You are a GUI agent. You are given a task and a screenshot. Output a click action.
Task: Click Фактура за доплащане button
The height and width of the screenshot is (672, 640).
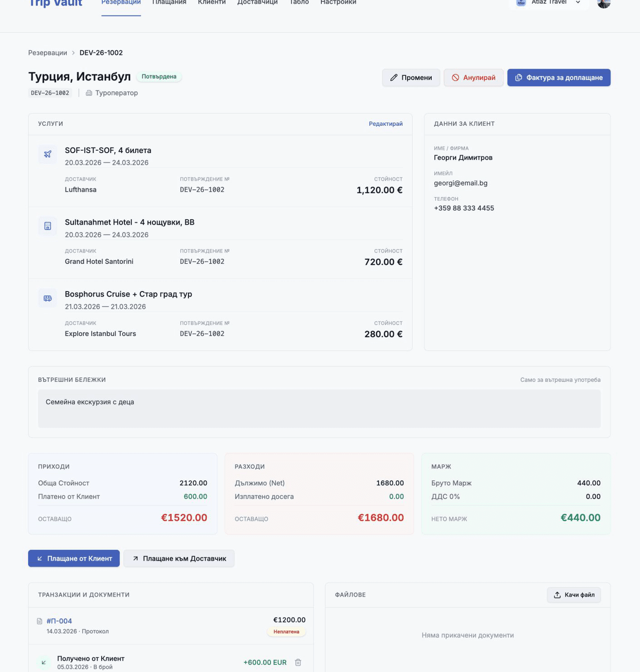click(x=559, y=78)
